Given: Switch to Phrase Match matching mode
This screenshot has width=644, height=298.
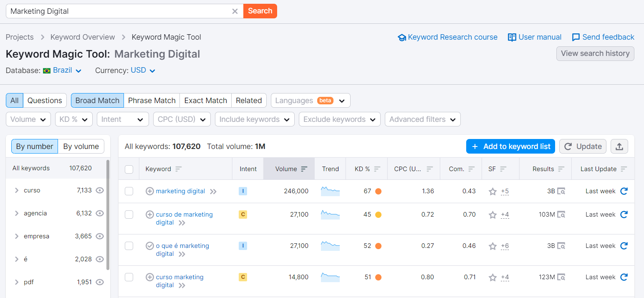Looking at the screenshot, I should click(x=152, y=100).
